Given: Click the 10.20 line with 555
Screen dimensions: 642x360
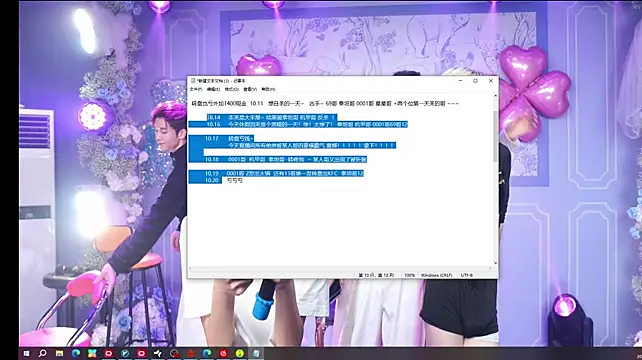Looking at the screenshot, I should (224, 180).
